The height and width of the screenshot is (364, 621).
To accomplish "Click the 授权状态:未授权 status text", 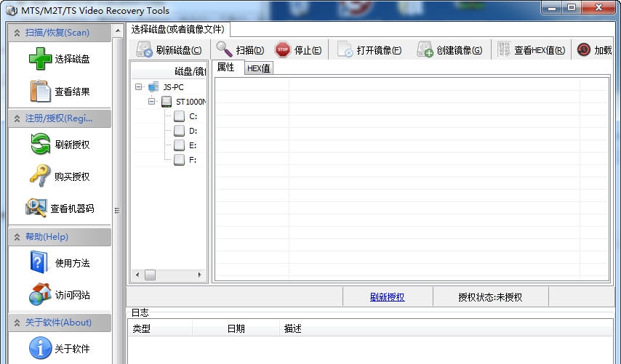I will 490,297.
